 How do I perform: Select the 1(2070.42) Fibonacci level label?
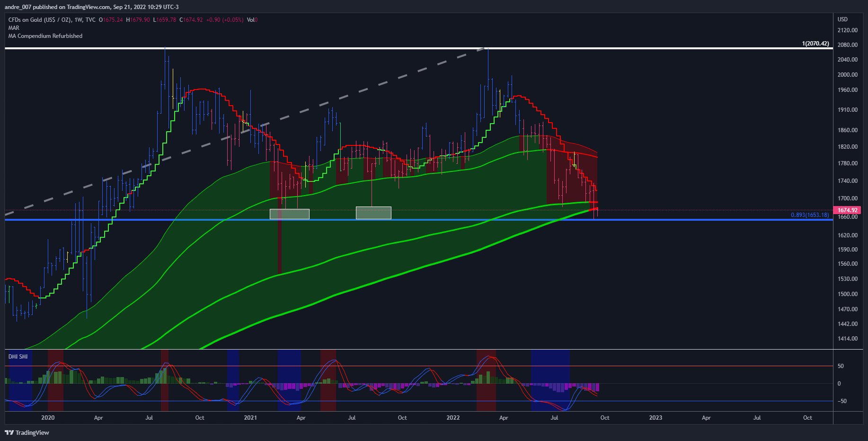[815, 44]
